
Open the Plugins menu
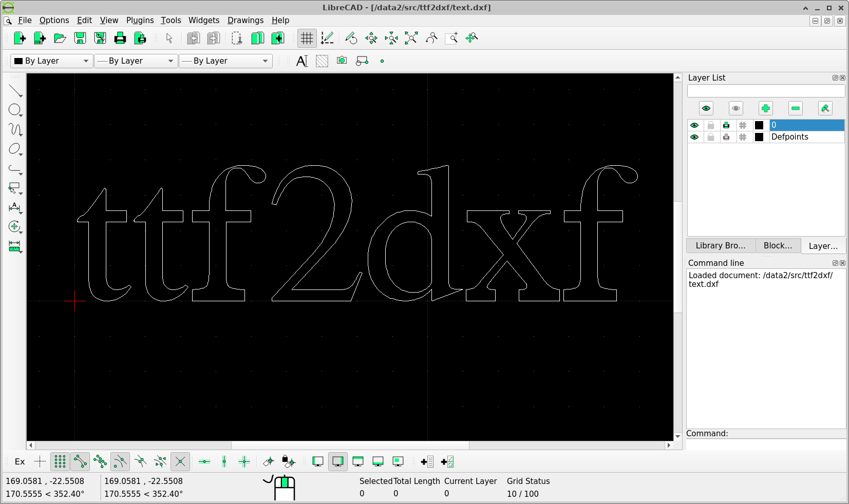click(x=140, y=21)
